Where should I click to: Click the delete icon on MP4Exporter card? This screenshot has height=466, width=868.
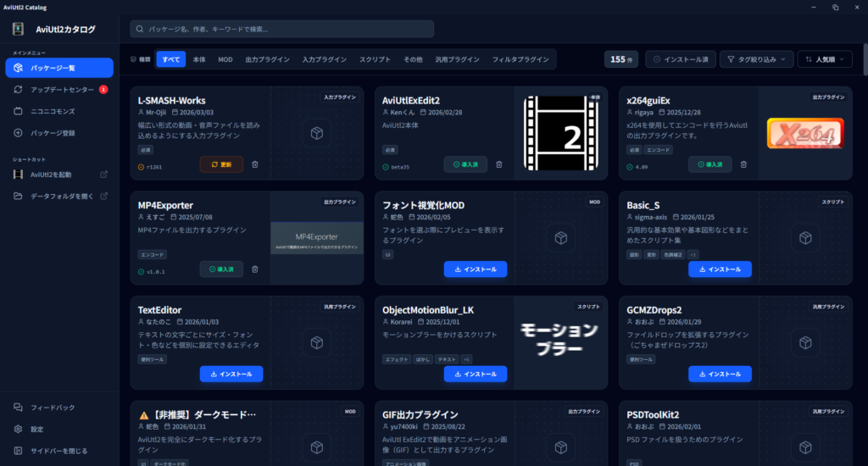(x=255, y=269)
